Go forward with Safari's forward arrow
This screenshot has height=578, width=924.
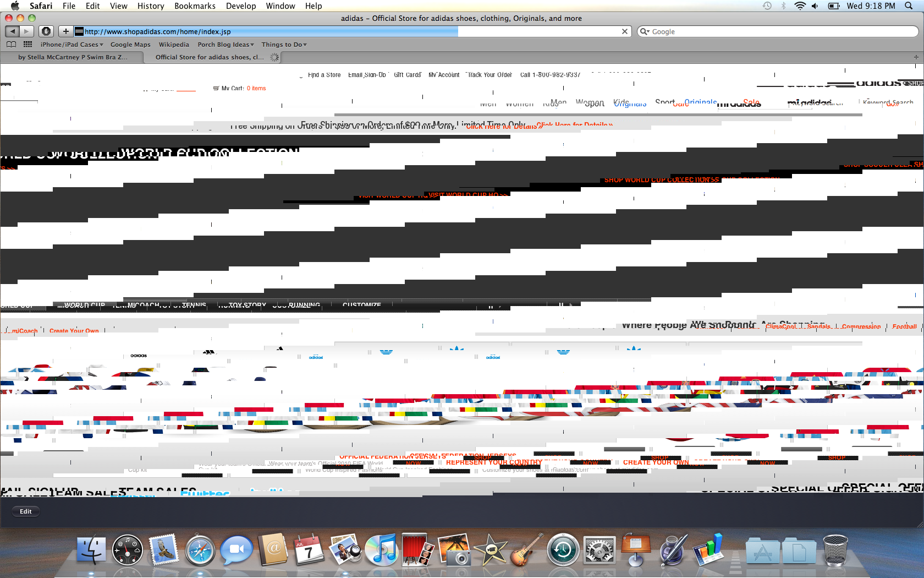pyautogui.click(x=27, y=31)
